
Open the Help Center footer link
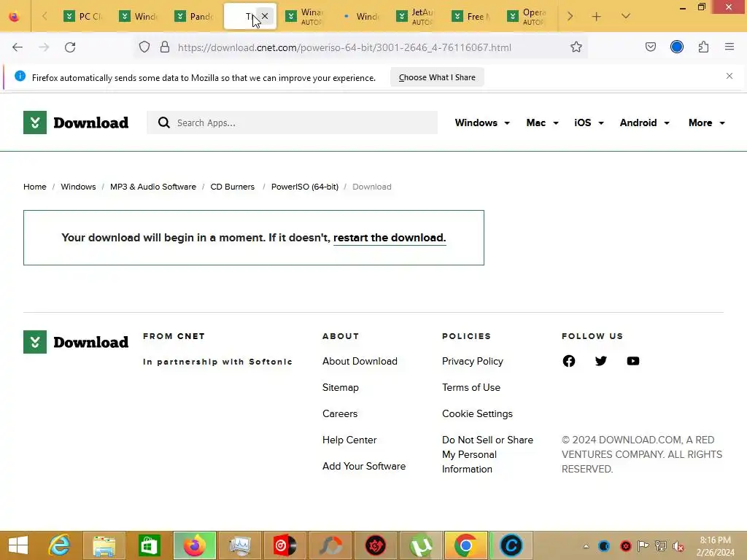point(349,440)
